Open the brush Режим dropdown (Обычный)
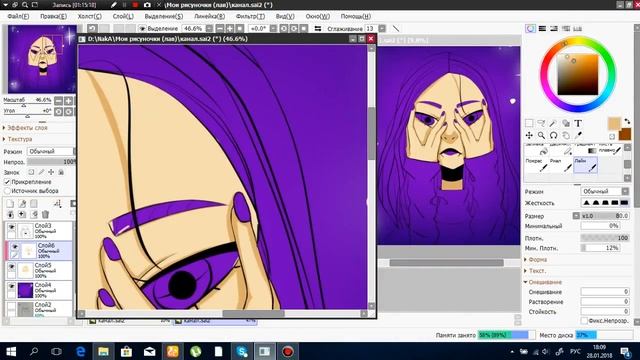This screenshot has width=640, height=360. [605, 191]
